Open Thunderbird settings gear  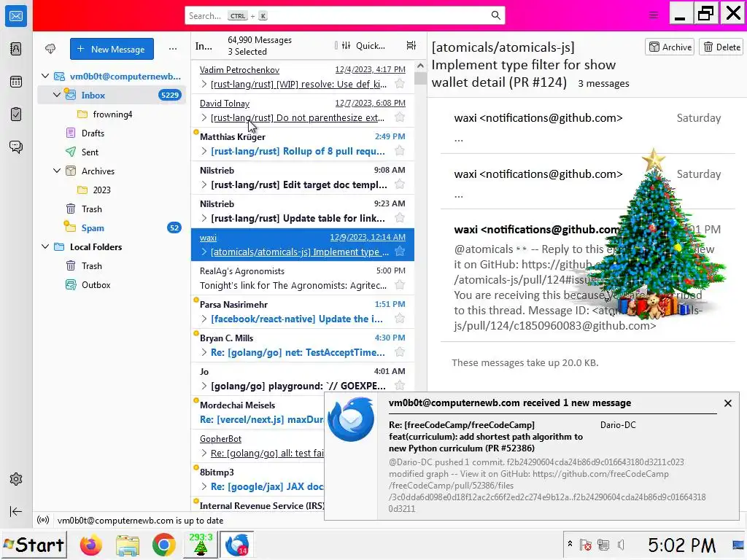16,478
